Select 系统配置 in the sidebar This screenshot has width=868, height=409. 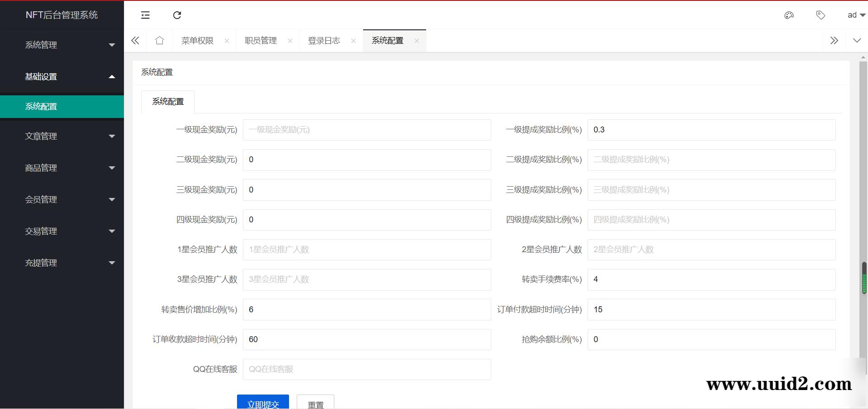click(62, 107)
